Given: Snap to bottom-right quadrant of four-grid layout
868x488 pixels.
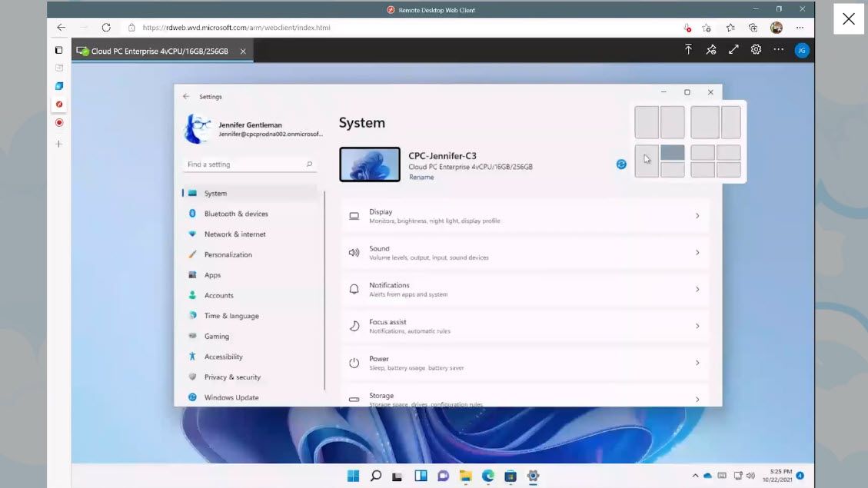Looking at the screenshot, I should click(729, 170).
